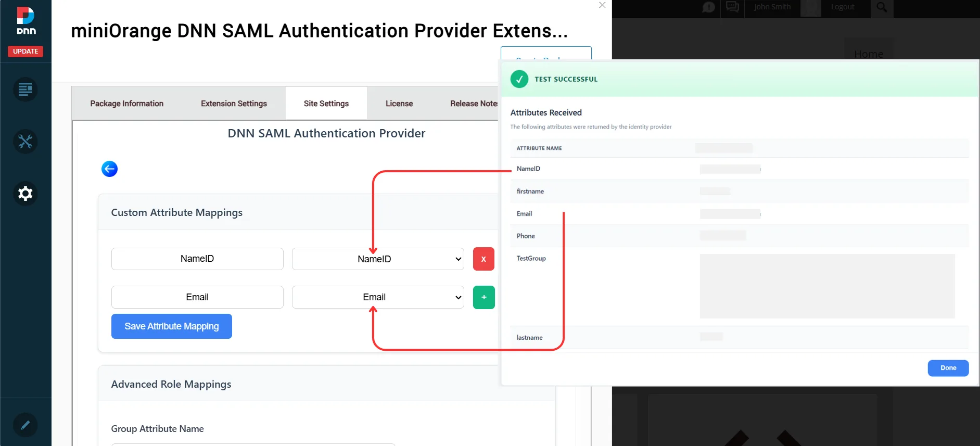The height and width of the screenshot is (446, 980).
Task: Open the Content sidebar icon
Action: tap(26, 90)
